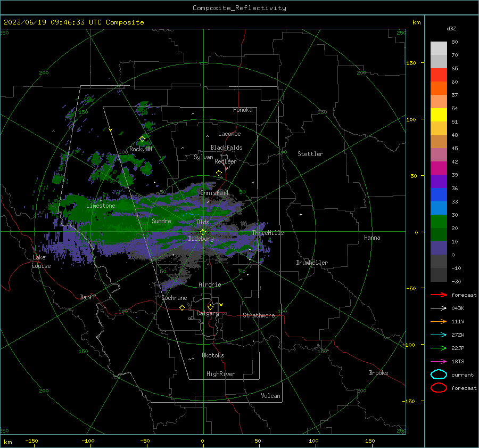Pick the 20 dBZ green color swatch

(x=439, y=222)
